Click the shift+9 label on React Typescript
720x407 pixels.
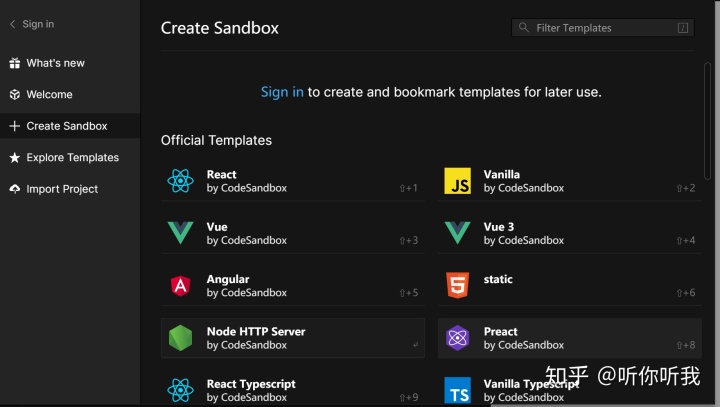(408, 397)
